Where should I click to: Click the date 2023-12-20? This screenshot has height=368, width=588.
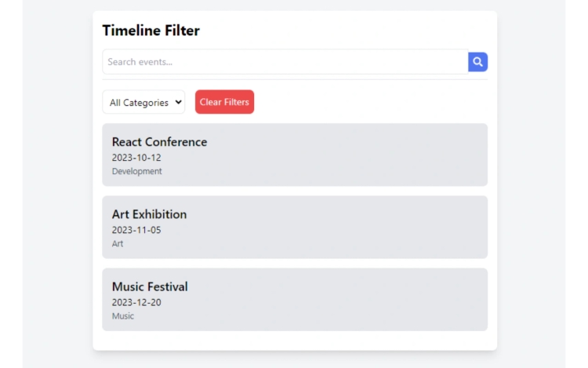pos(136,302)
